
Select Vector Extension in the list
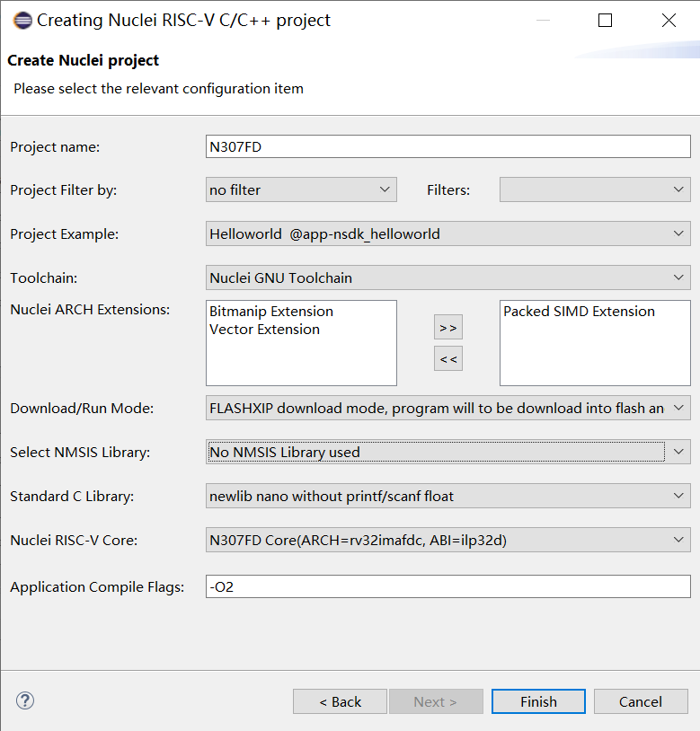tap(264, 330)
